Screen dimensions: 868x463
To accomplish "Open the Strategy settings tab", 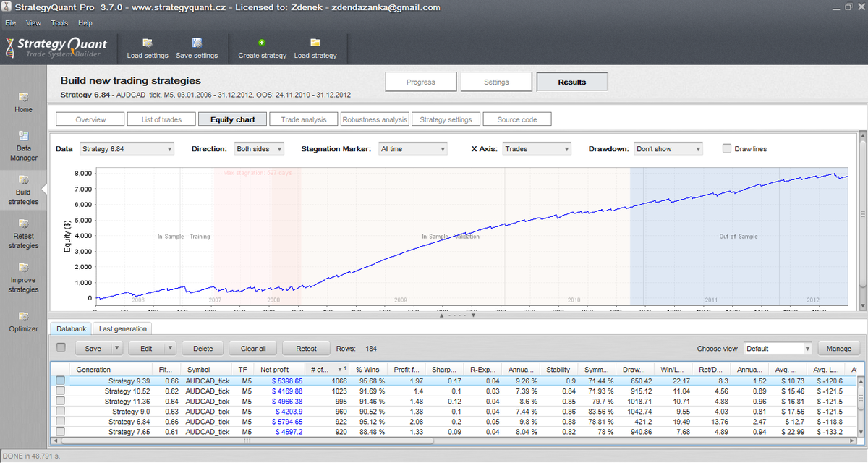I will (446, 119).
